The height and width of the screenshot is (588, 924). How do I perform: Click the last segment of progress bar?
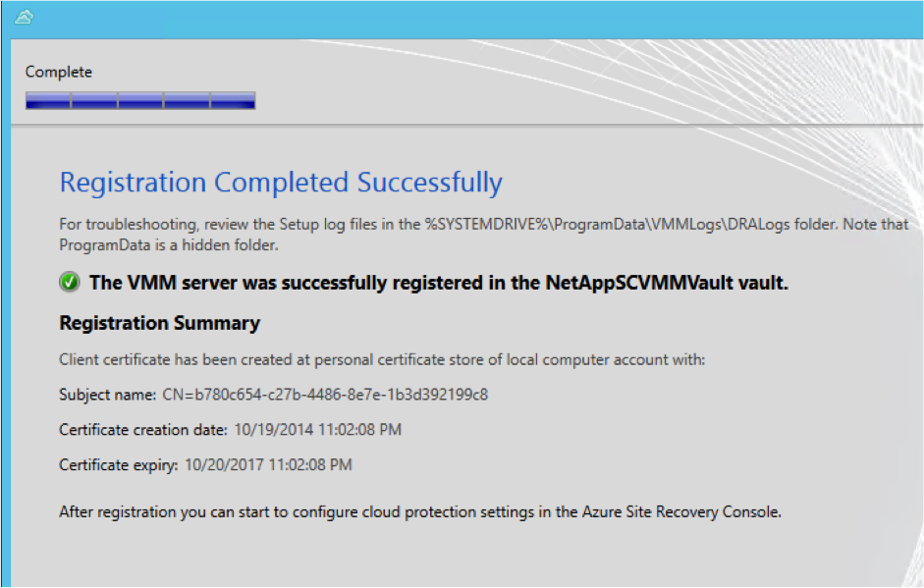coord(233,101)
